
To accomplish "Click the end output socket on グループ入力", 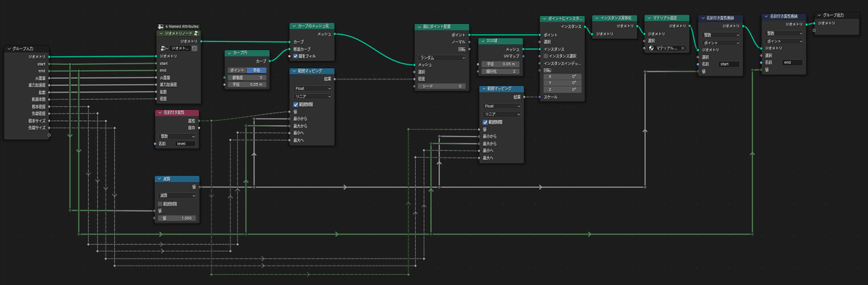I will coord(49,70).
